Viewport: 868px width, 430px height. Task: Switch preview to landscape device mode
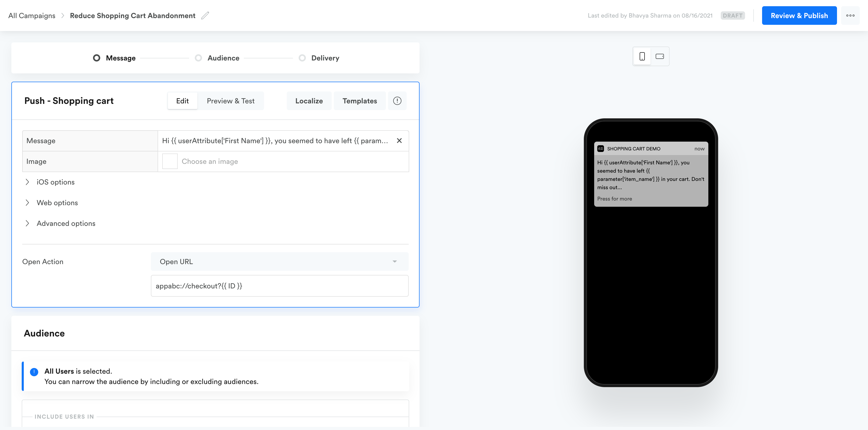point(660,56)
